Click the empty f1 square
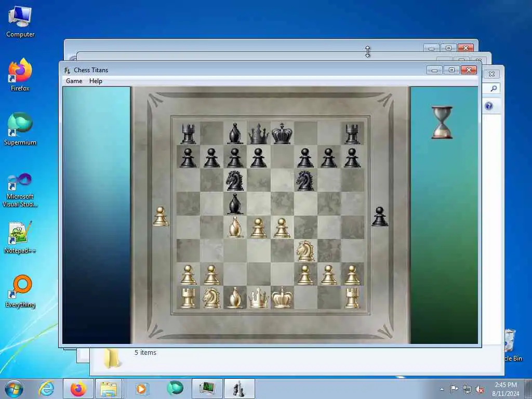The image size is (532, 399). pyautogui.click(x=305, y=298)
